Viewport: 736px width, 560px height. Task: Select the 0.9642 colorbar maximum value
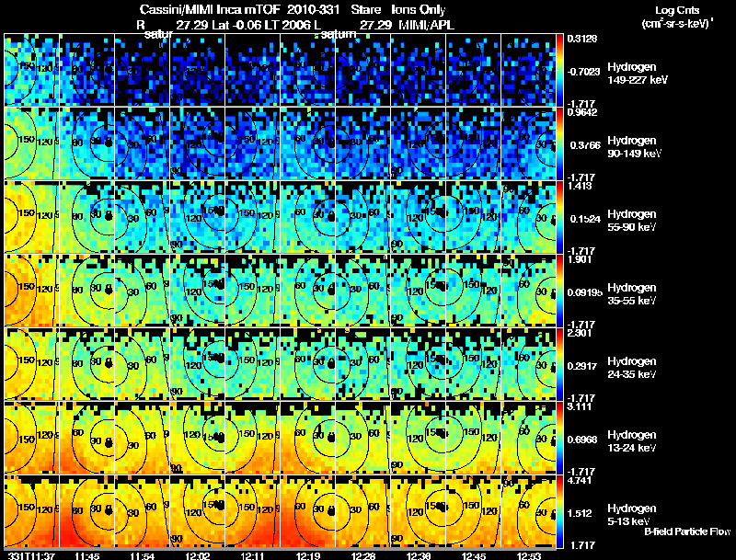pyautogui.click(x=582, y=112)
